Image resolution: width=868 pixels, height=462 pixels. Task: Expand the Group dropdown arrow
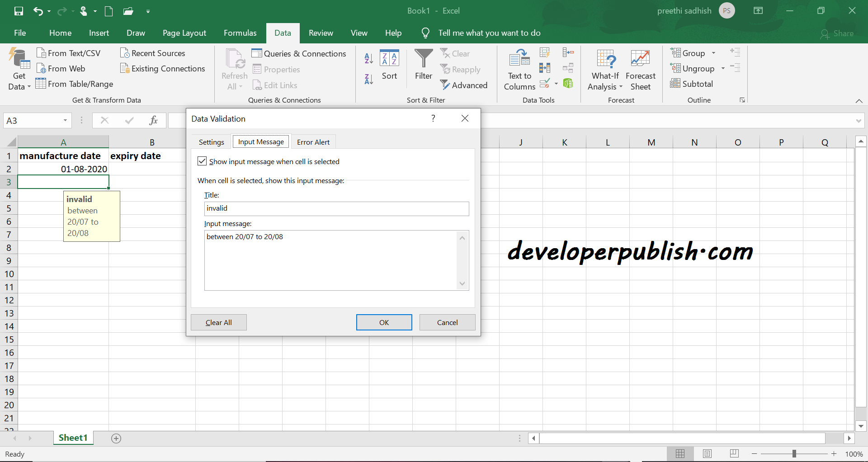pos(713,53)
